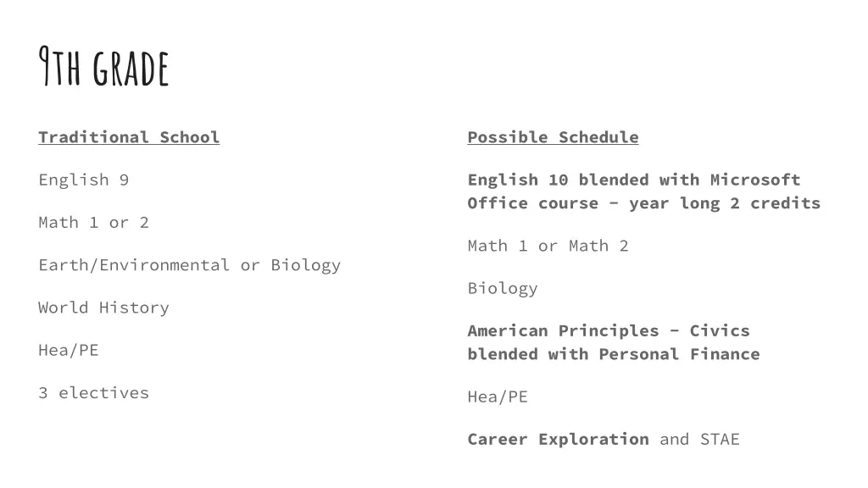Click the STAE word
Image resolution: width=868 pixels, height=488 pixels.
point(720,440)
